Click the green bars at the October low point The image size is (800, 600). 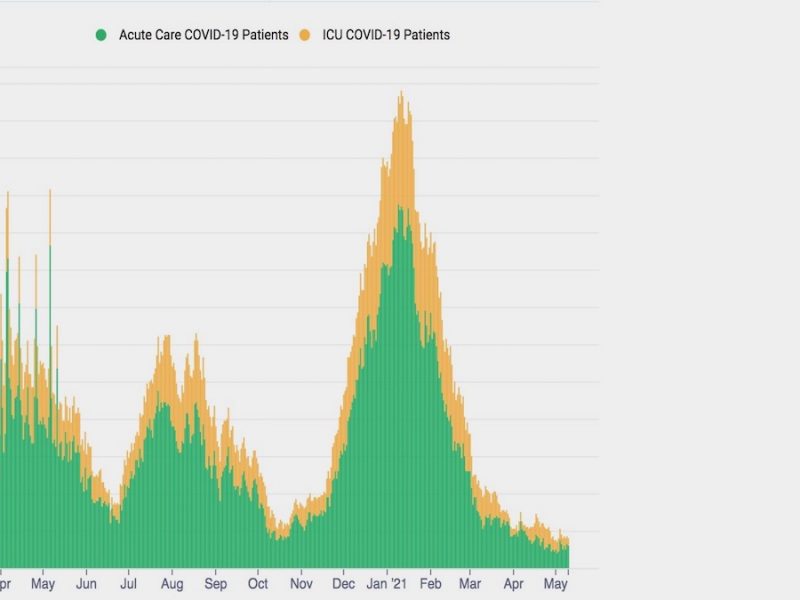point(280,550)
